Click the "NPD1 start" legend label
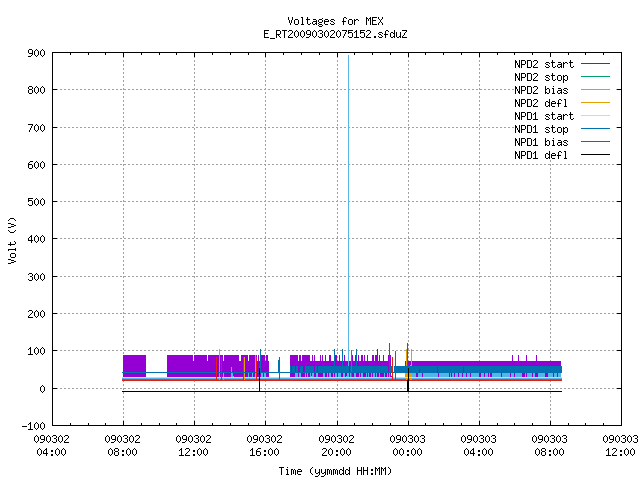 point(544,116)
